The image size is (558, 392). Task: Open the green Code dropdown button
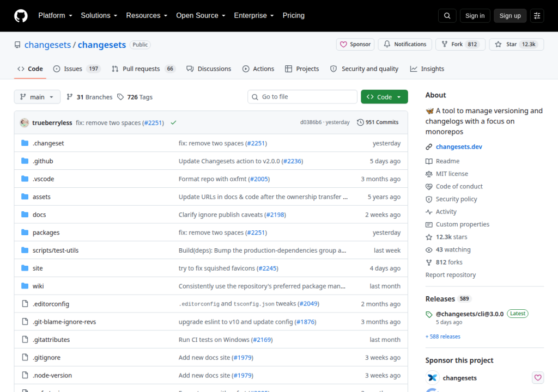(x=384, y=97)
